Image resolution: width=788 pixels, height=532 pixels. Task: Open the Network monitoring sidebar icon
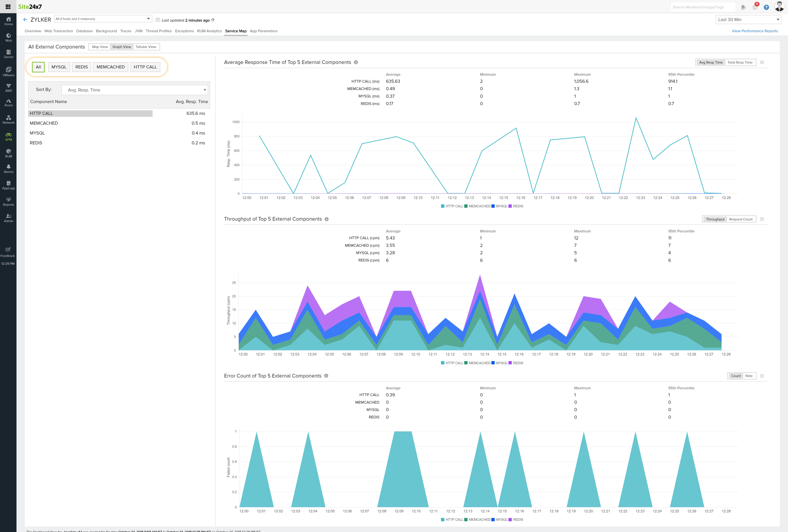tap(8, 119)
